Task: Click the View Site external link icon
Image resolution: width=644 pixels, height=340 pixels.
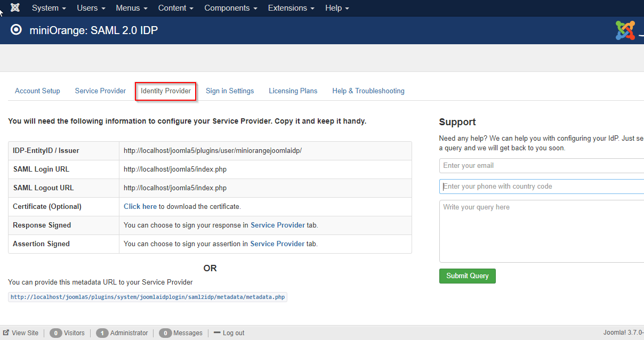Action: (x=6, y=333)
